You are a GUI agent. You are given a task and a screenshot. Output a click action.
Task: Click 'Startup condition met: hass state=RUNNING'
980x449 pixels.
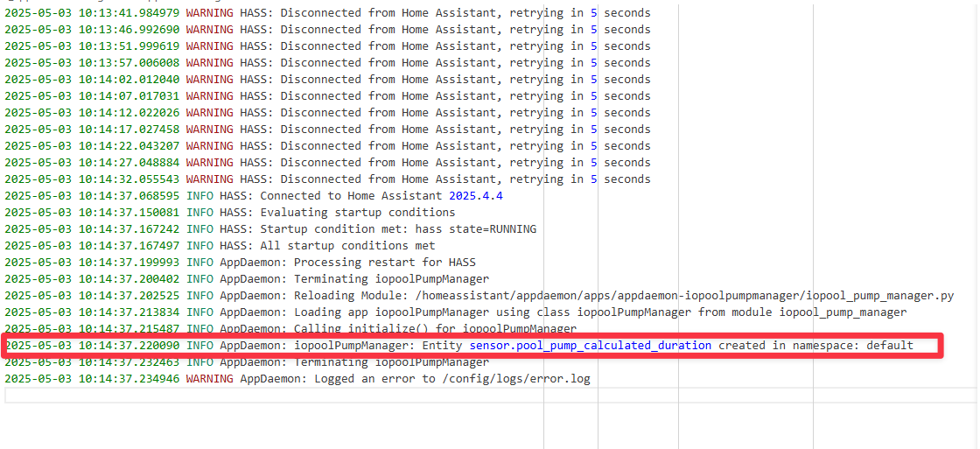[x=398, y=229]
